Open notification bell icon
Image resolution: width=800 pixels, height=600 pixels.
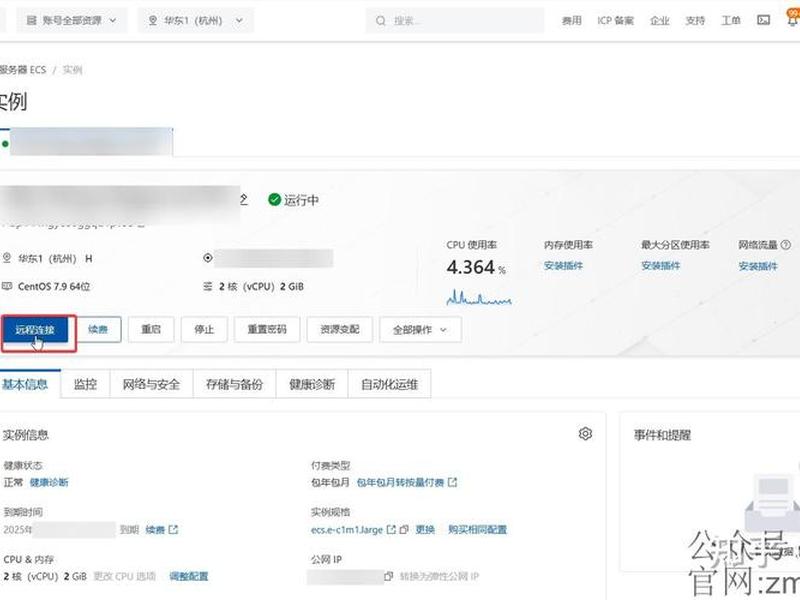pyautogui.click(x=793, y=19)
